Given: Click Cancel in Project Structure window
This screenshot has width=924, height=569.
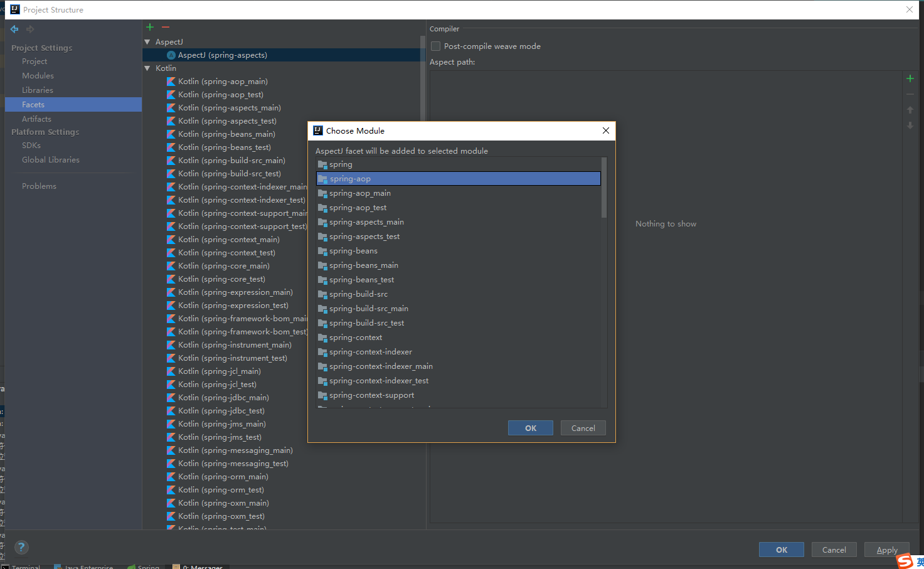Looking at the screenshot, I should coord(834,550).
